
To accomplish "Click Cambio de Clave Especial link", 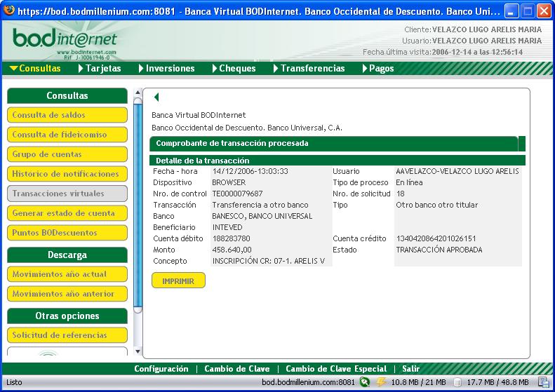I will [x=336, y=369].
